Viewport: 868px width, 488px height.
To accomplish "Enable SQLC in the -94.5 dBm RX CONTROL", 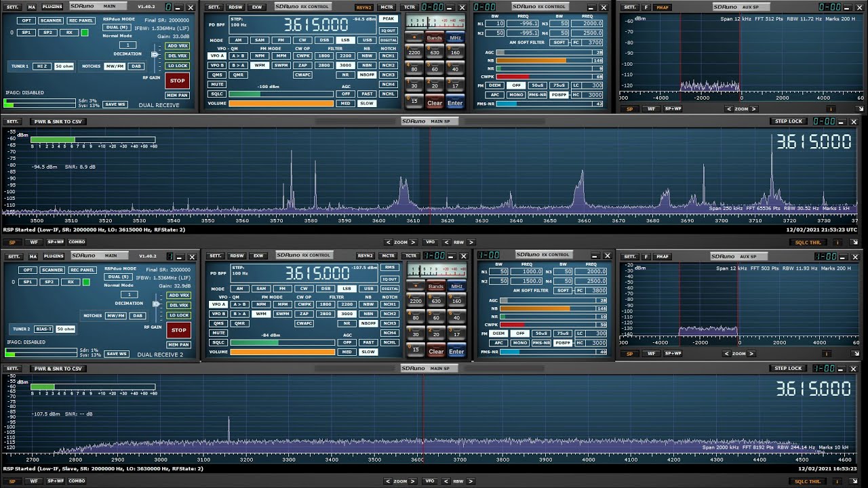I will click(x=217, y=94).
